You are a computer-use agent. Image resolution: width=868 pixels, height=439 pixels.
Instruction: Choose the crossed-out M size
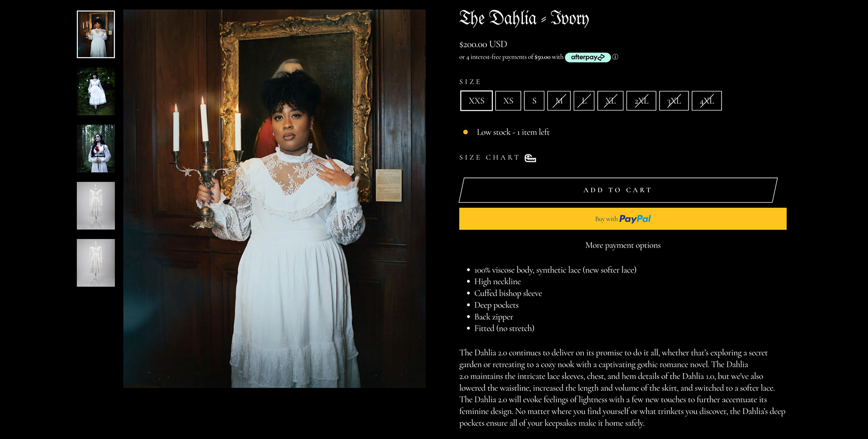pos(559,101)
